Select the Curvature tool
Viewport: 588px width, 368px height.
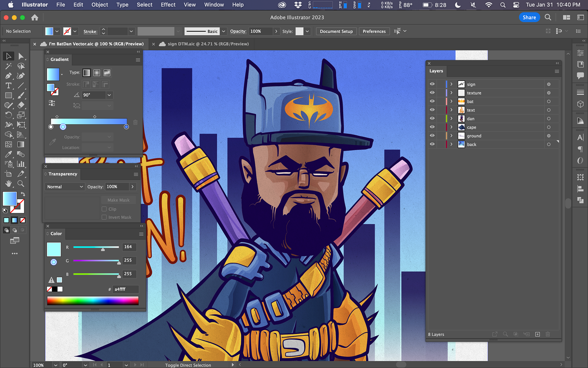(21, 76)
